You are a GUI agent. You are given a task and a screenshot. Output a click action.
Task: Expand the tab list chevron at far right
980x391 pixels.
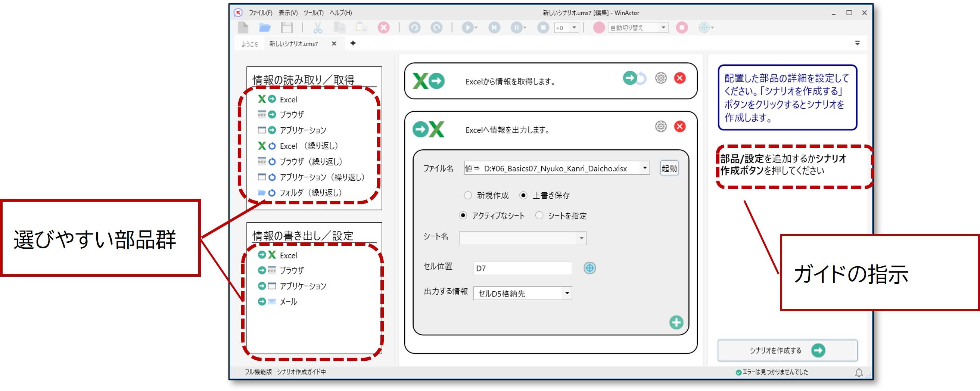pyautogui.click(x=858, y=43)
